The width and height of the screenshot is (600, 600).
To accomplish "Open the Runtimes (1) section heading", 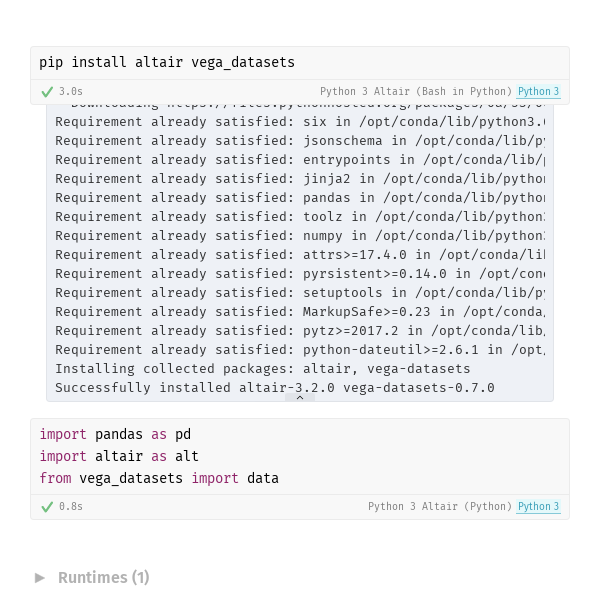I will click(x=103, y=578).
